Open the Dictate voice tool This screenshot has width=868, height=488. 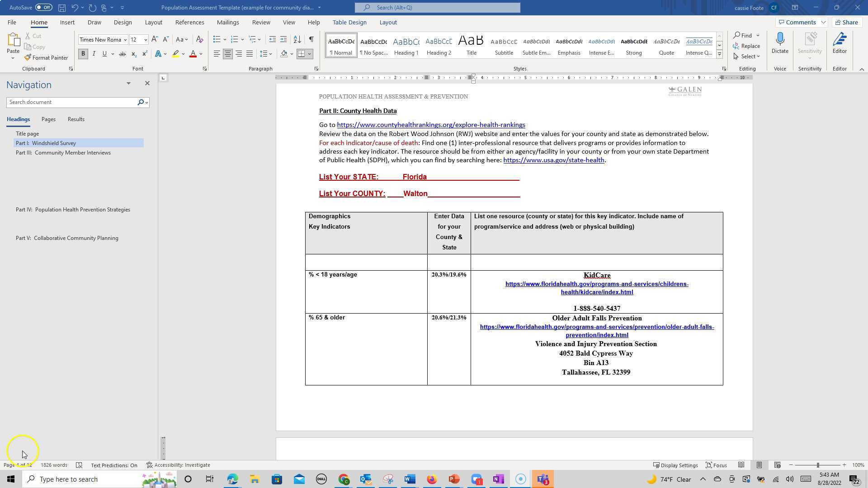tap(780, 43)
